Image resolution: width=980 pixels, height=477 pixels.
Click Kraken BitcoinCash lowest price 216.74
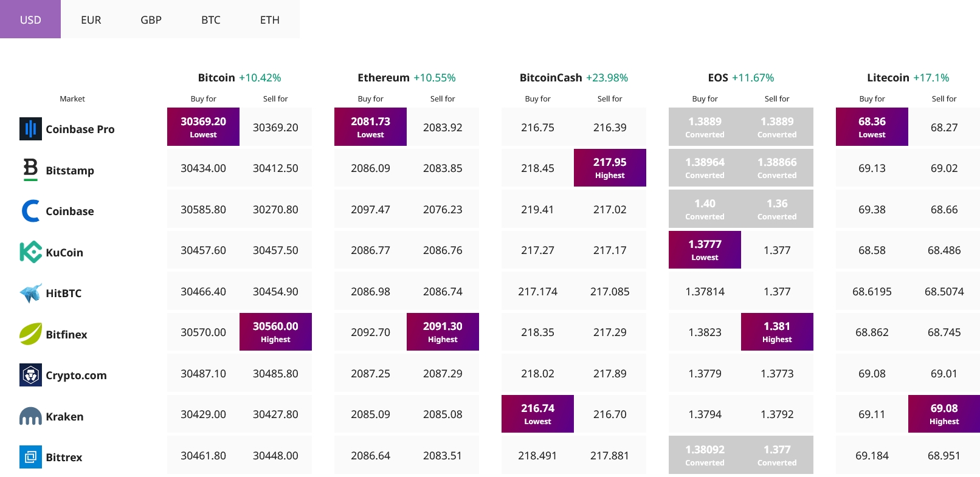pyautogui.click(x=537, y=414)
